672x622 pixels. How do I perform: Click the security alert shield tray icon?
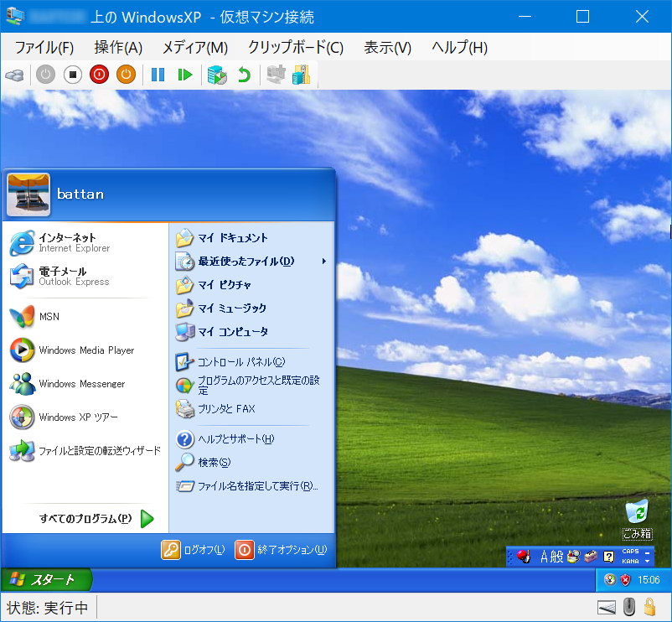point(625,580)
